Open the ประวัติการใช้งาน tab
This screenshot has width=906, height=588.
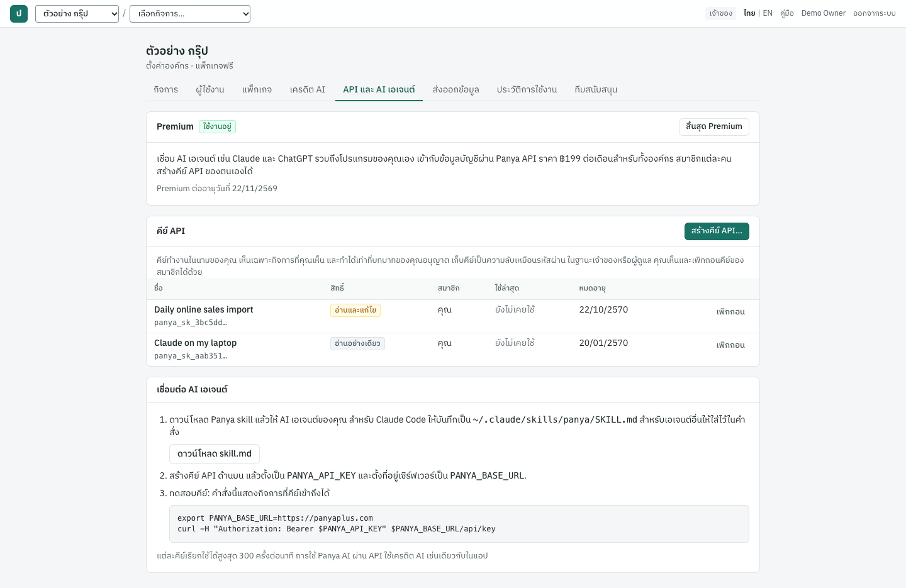coord(527,90)
